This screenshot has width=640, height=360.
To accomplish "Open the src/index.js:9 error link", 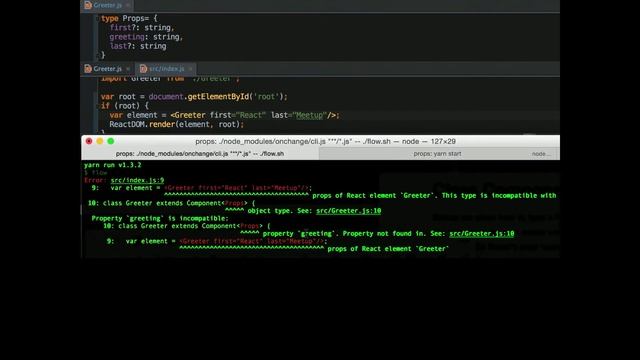I will (x=137, y=180).
